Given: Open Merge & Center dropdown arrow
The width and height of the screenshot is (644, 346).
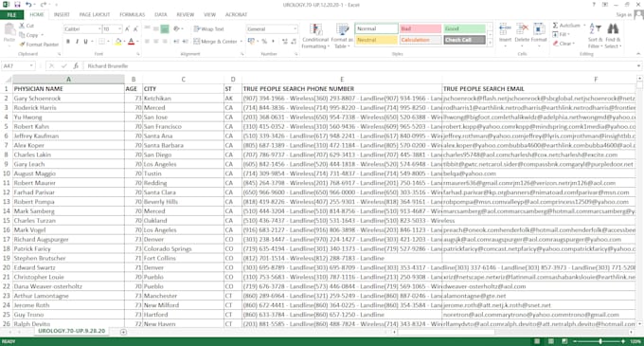Looking at the screenshot, I should click(x=241, y=42).
